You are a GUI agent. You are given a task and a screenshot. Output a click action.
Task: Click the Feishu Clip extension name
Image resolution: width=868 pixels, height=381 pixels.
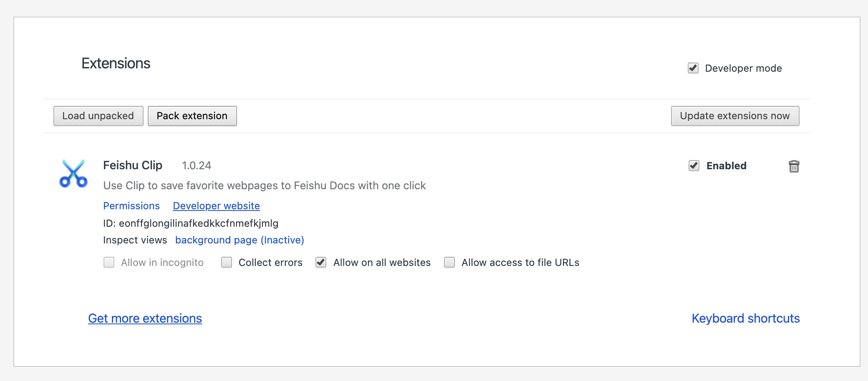point(133,165)
